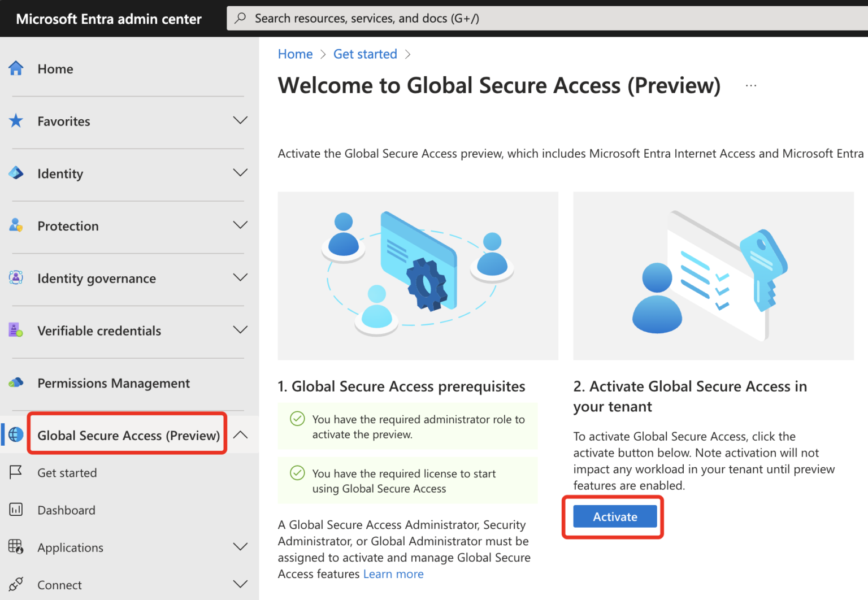Click the Protection shield icon
The width and height of the screenshot is (868, 600).
16,225
